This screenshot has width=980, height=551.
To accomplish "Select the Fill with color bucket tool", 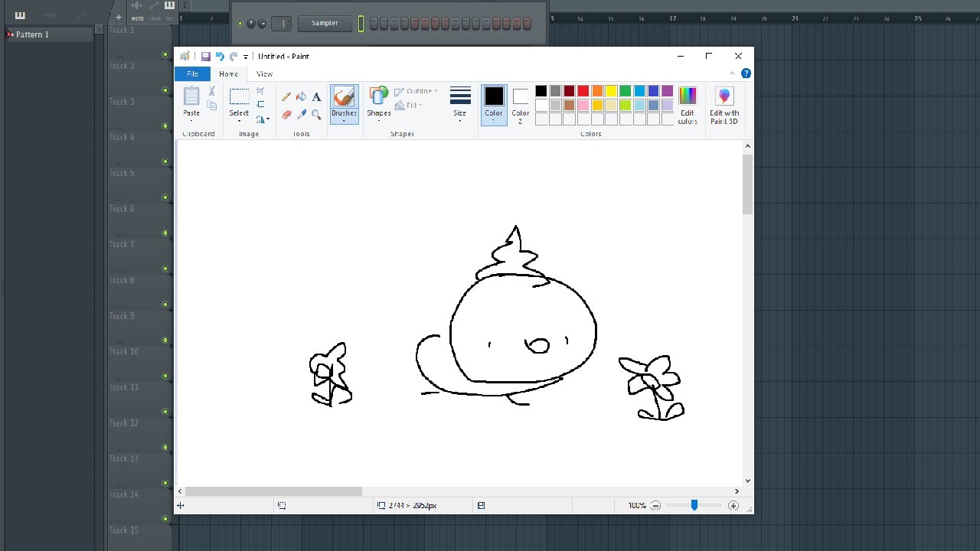I will (301, 97).
